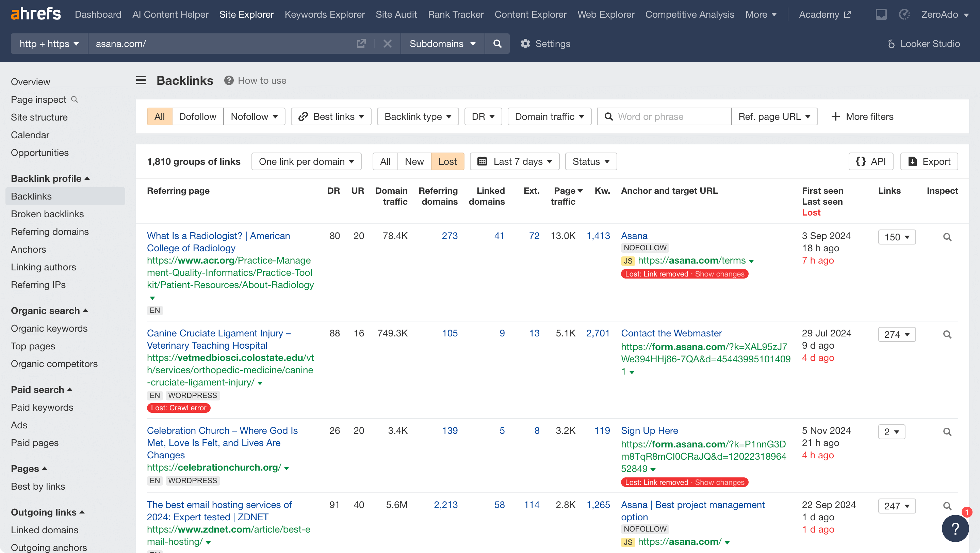Click More filters

point(862,116)
